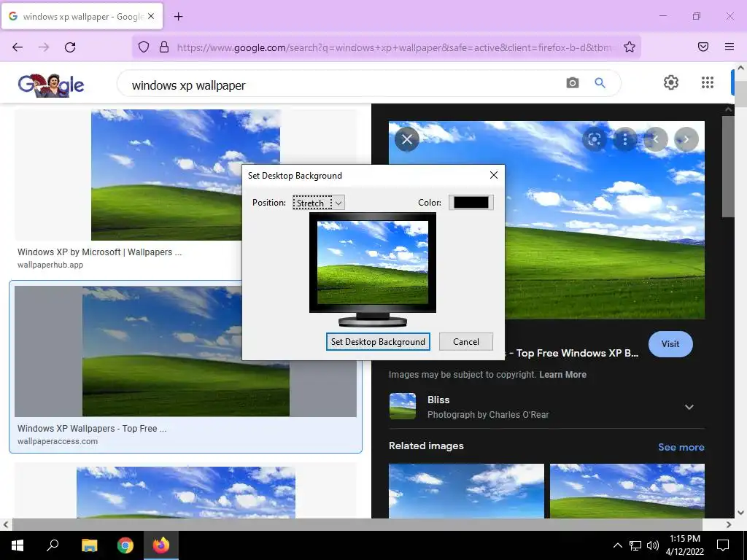This screenshot has height=560, width=747.
Task: Click the forward navigation arrow
Action: (44, 47)
